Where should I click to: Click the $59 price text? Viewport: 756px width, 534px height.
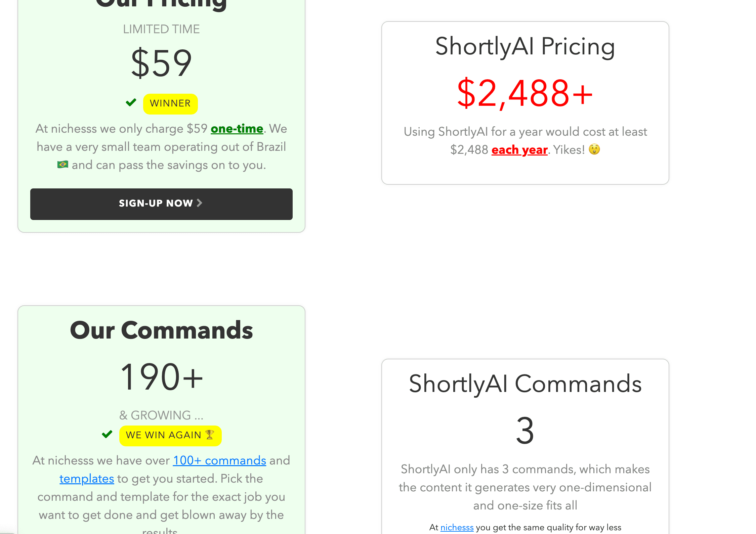161,63
